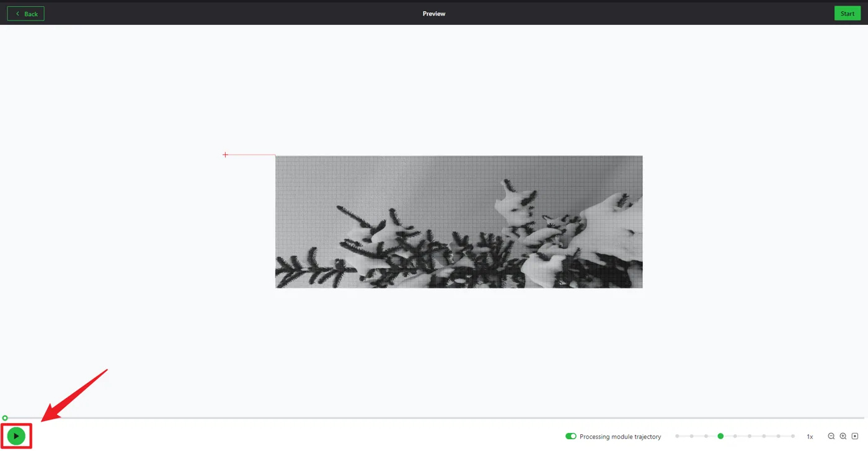
Task: Disable Processing module trajectory switch
Action: (x=571, y=436)
